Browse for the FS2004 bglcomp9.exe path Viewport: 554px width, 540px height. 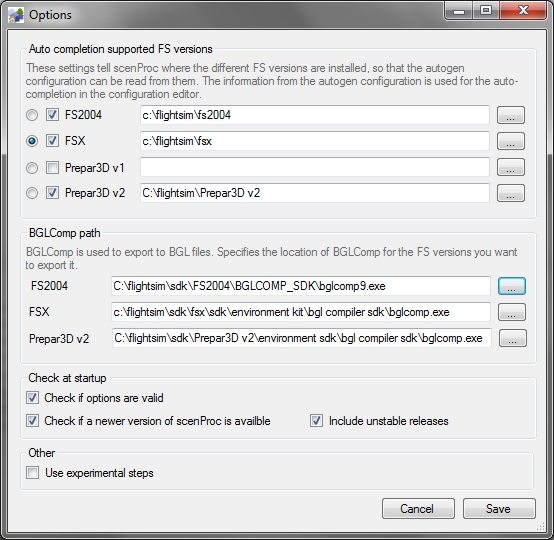pyautogui.click(x=512, y=286)
